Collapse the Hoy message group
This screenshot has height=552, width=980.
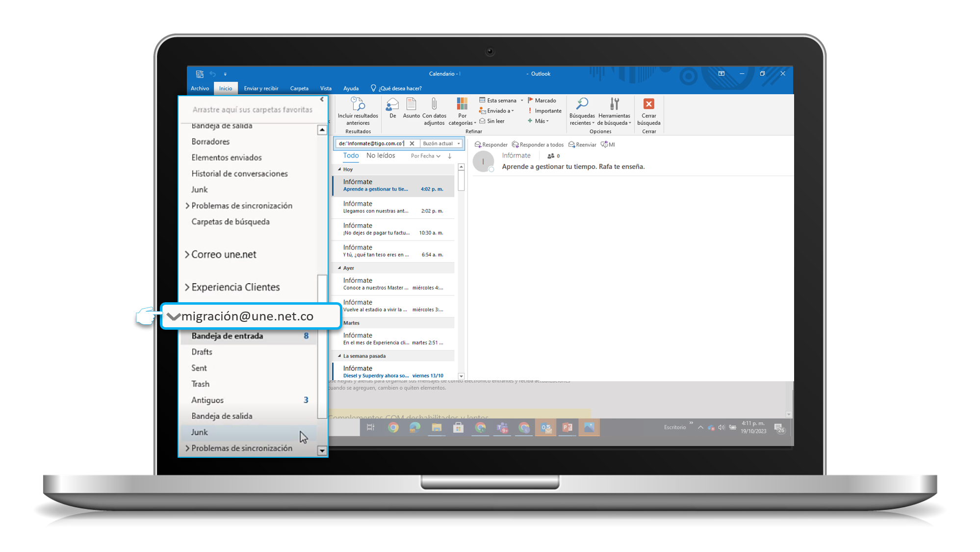click(x=339, y=169)
